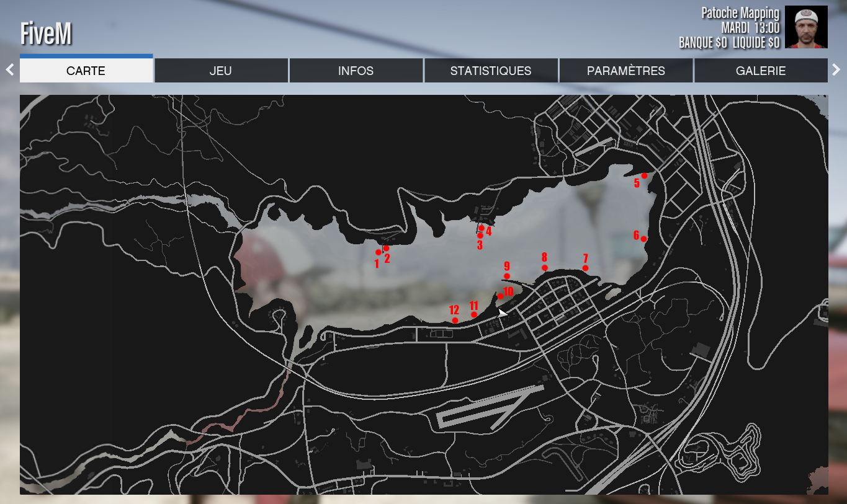Click the white player position arrow on map
Screen dimensions: 847x504
[x=502, y=313]
